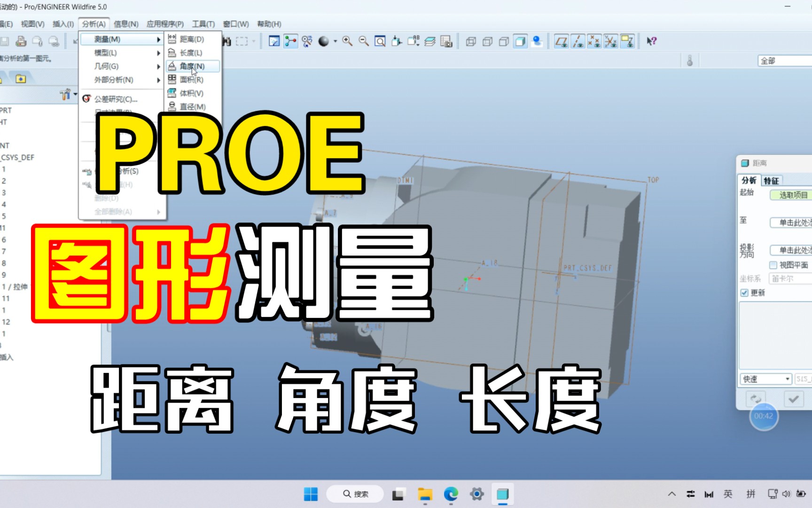Click the Refit zoom icon
Image resolution: width=812 pixels, height=508 pixels.
coord(380,41)
